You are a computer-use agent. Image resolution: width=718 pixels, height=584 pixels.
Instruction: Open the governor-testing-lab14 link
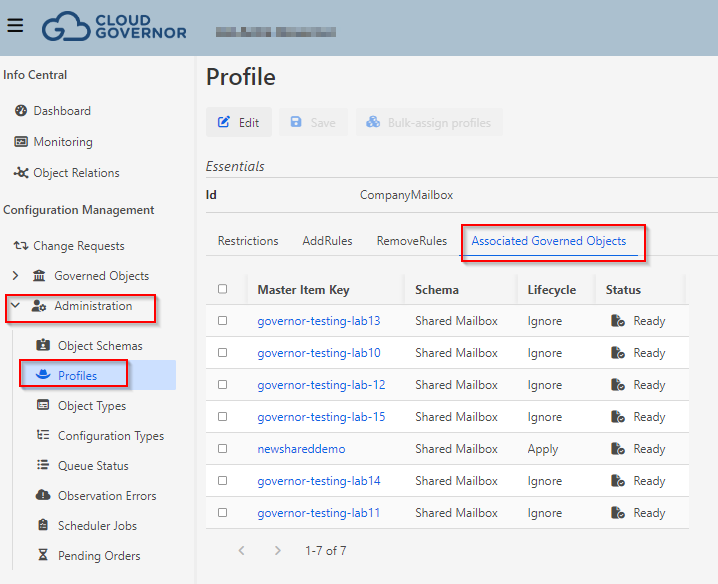(x=319, y=480)
